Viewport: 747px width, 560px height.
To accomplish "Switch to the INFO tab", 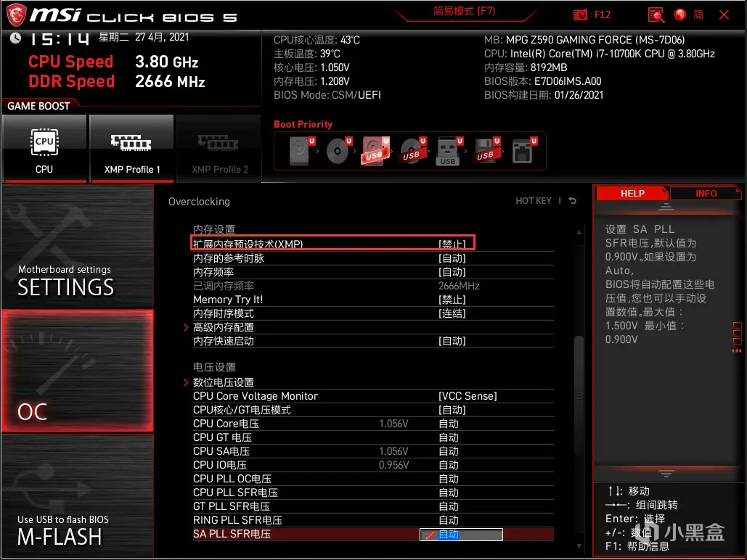I will pos(706,194).
